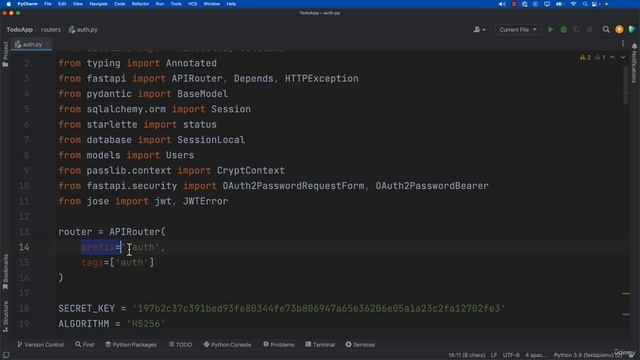Screen dimensions: 640x360
Task: Open the Apple menu
Action: click(x=9, y=4)
